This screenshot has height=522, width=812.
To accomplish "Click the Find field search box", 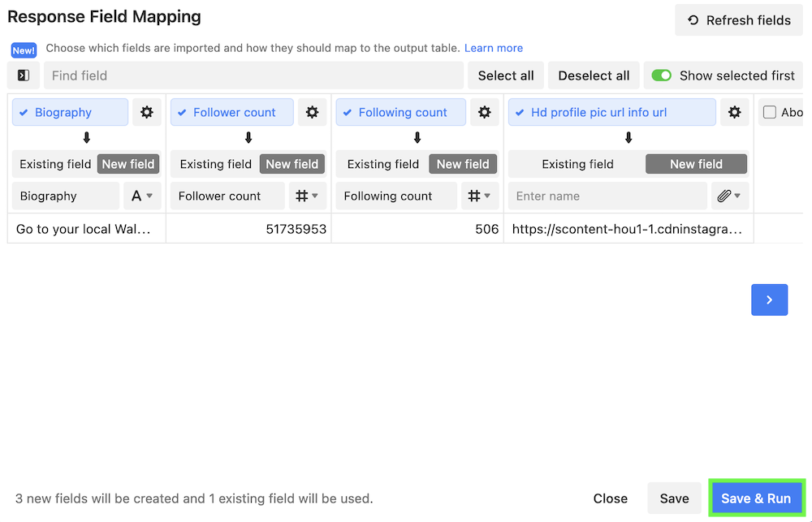I will (253, 75).
